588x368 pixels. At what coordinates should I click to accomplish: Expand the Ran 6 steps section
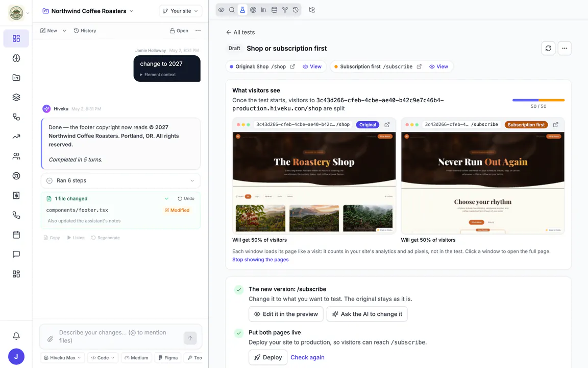click(x=120, y=180)
